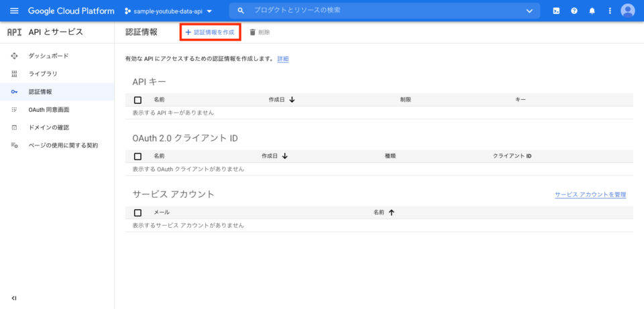Click the search magnifier icon
This screenshot has height=309, width=644.
tap(241, 11)
